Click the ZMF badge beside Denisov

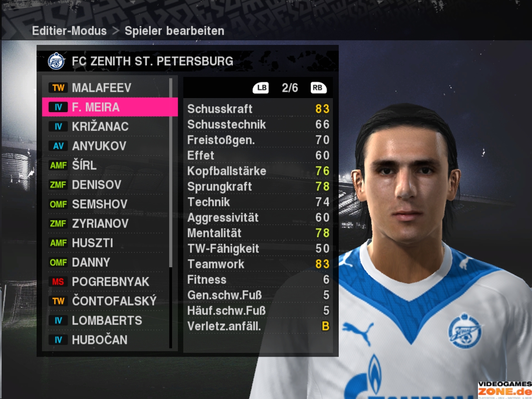[x=58, y=185]
